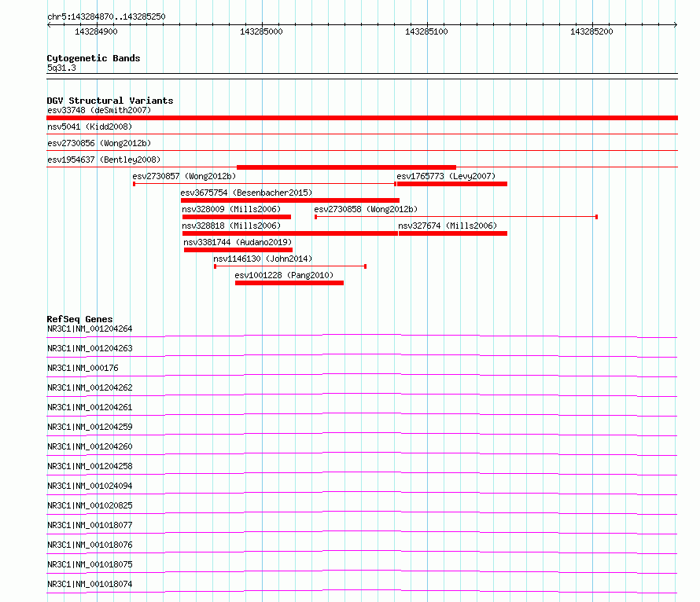700x602 pixels.
Task: Select nsv328009 (Mills2006) label
Action: 231,209
